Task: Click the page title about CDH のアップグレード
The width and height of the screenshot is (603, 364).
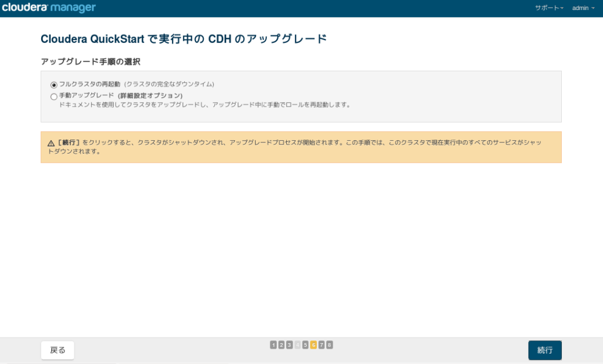Action: [184, 39]
